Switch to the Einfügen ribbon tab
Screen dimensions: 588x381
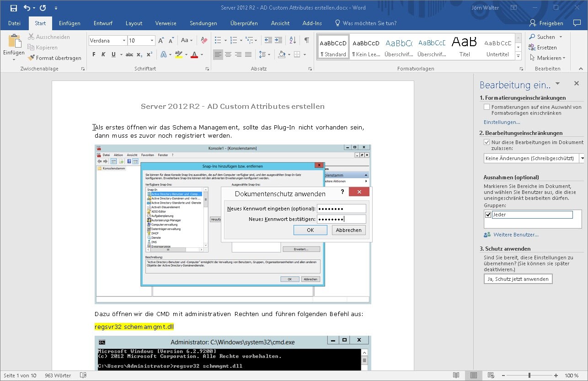point(69,23)
